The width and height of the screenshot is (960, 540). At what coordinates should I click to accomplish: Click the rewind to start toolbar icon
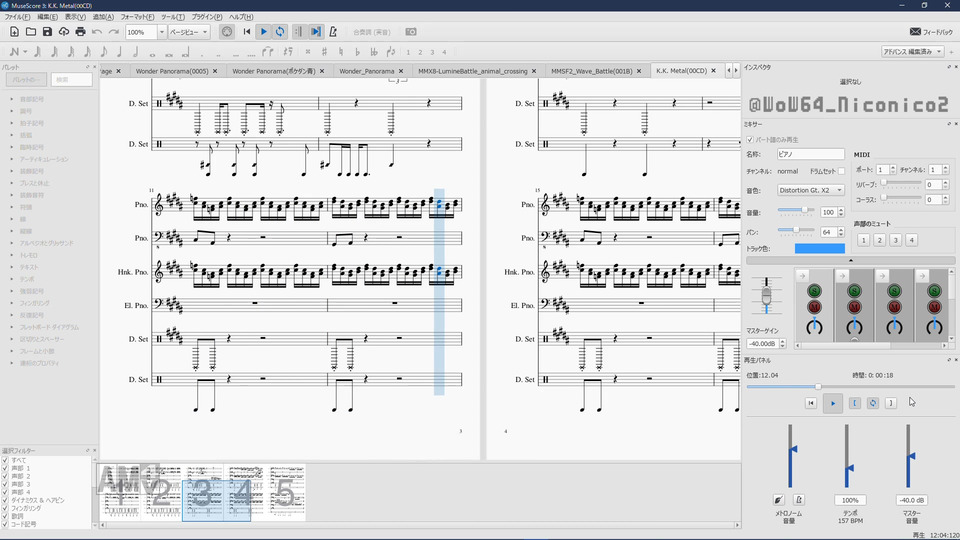tap(247, 32)
